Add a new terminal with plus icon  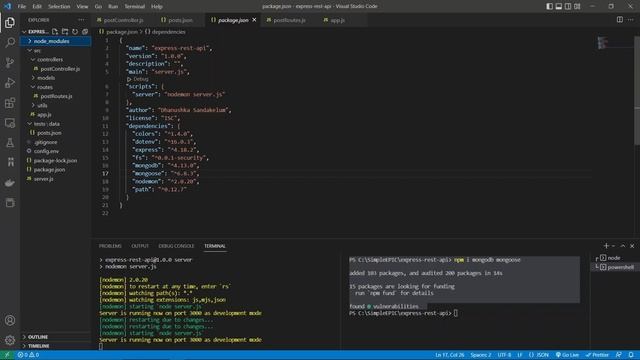606,246
